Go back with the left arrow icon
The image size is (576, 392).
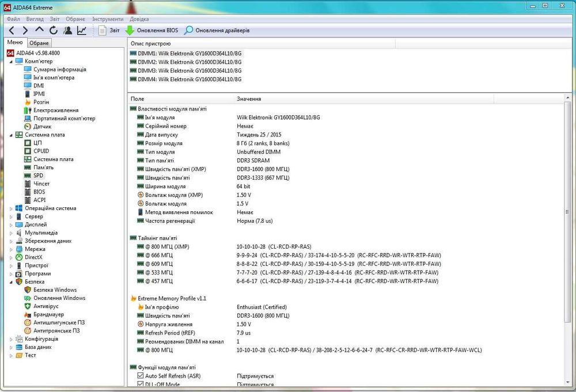(x=12, y=31)
